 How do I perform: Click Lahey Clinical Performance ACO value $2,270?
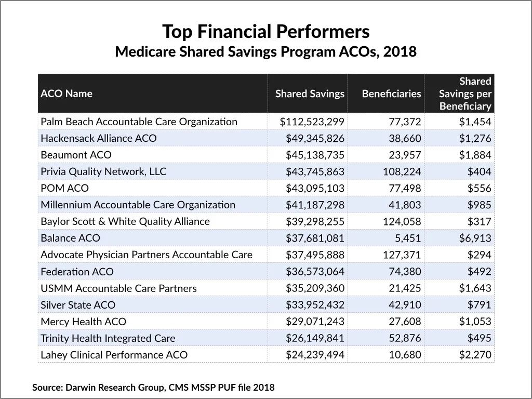coord(475,355)
